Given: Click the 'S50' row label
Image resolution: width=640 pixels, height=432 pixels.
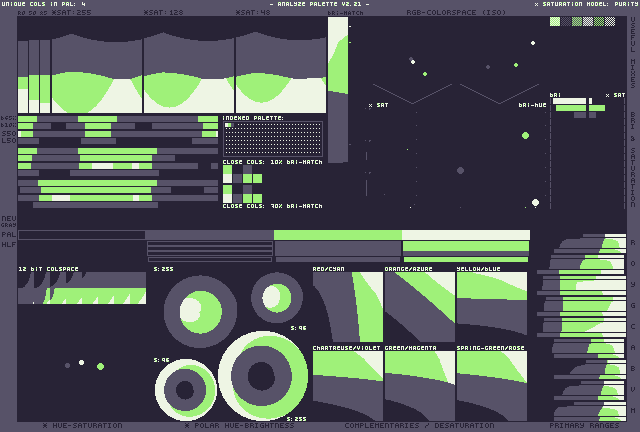Looking at the screenshot, I should click(x=9, y=134).
